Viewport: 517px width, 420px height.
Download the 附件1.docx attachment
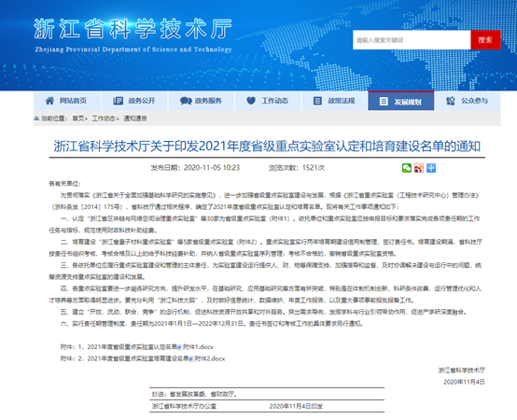(198, 347)
